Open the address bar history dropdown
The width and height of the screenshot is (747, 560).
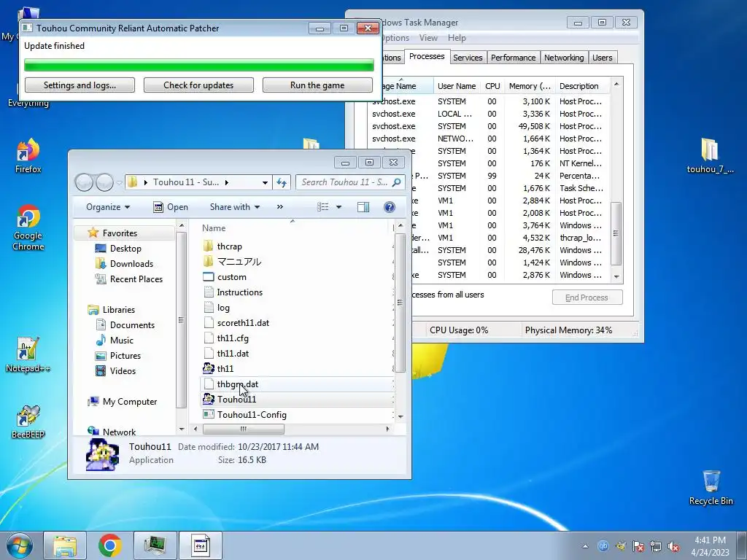[265, 182]
